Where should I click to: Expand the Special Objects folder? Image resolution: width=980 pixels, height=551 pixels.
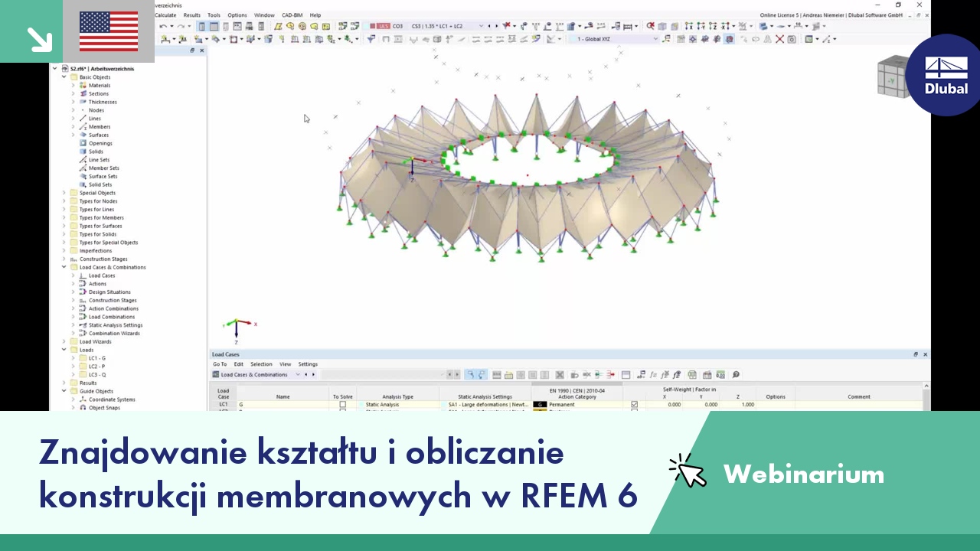point(64,193)
